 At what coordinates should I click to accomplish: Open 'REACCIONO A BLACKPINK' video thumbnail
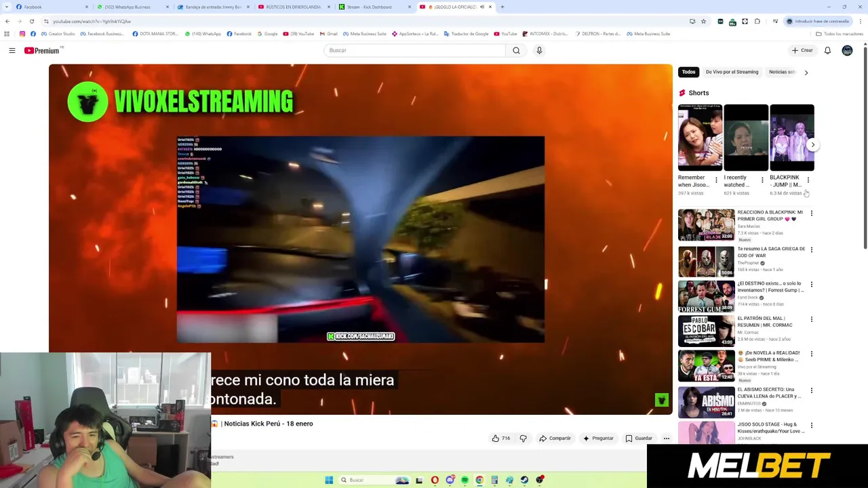pyautogui.click(x=706, y=224)
